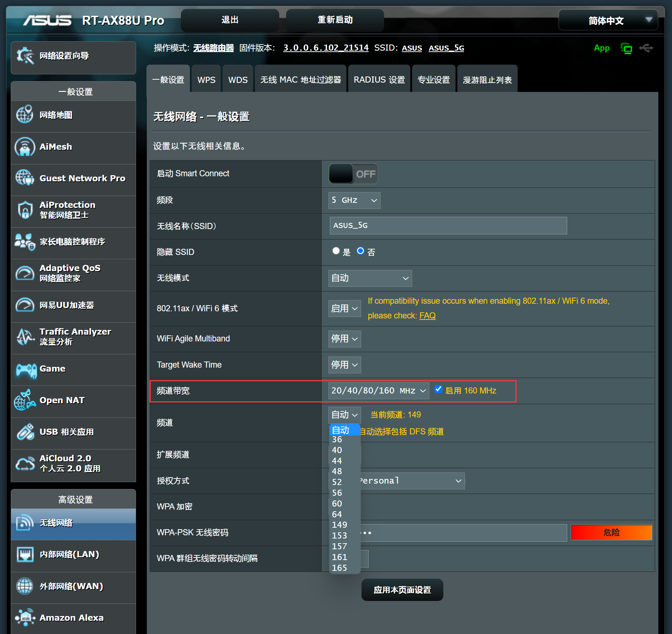Open the channel bandwidth dropdown
The width and height of the screenshot is (672, 634).
(378, 391)
